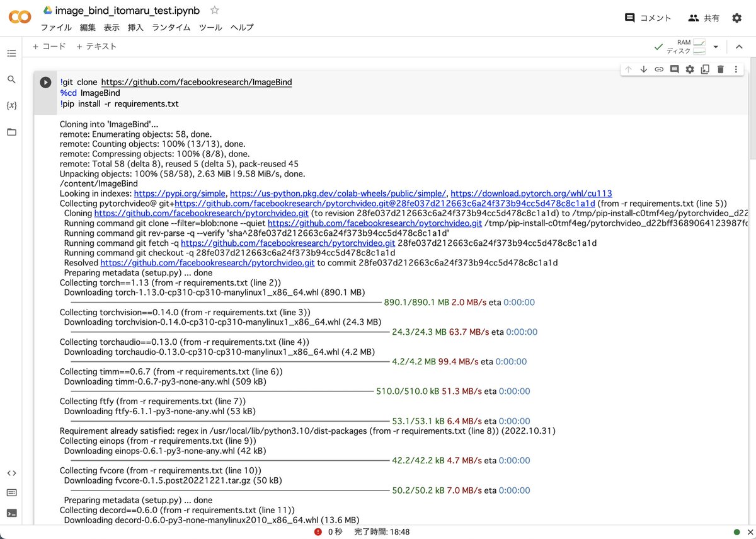Open the search and replace sidebar
The image size is (756, 539).
tap(11, 79)
